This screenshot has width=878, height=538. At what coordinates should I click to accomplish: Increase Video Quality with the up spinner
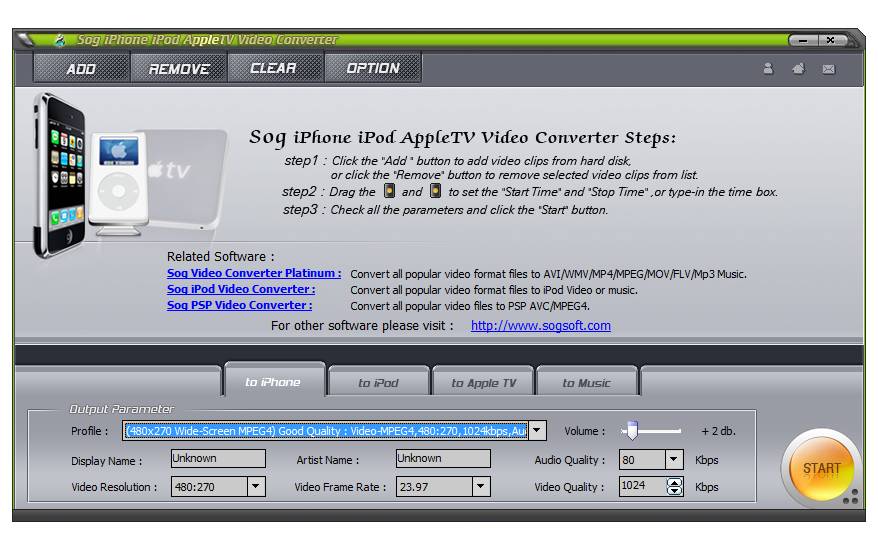[x=674, y=482]
